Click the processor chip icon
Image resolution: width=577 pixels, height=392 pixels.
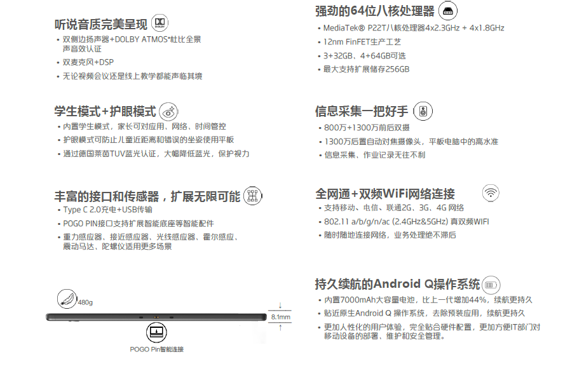coord(448,11)
